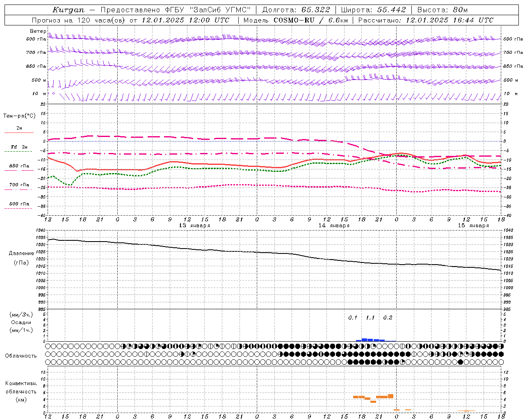This screenshot has width=525, height=420.
Task: Click the "10 м" wind level label on left
Action: click(x=39, y=94)
